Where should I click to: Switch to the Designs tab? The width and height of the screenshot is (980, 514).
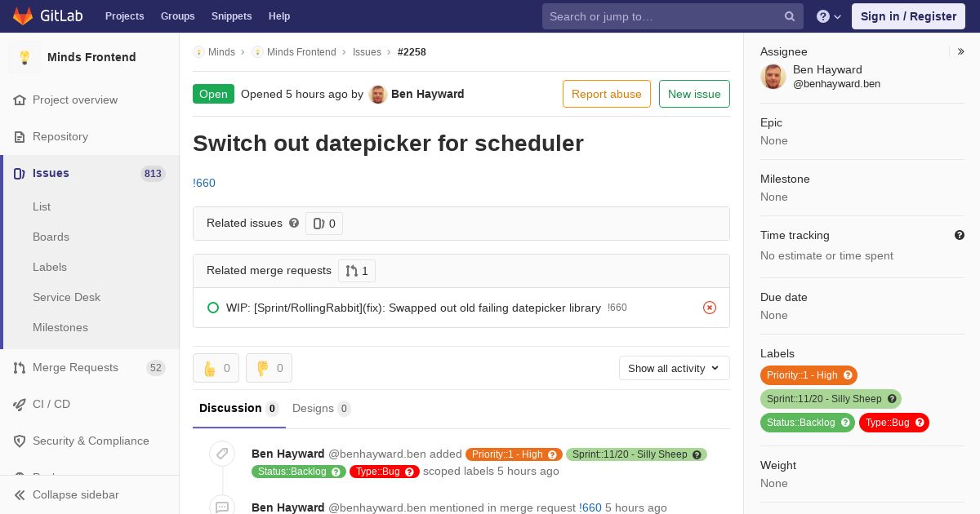pyautogui.click(x=322, y=409)
